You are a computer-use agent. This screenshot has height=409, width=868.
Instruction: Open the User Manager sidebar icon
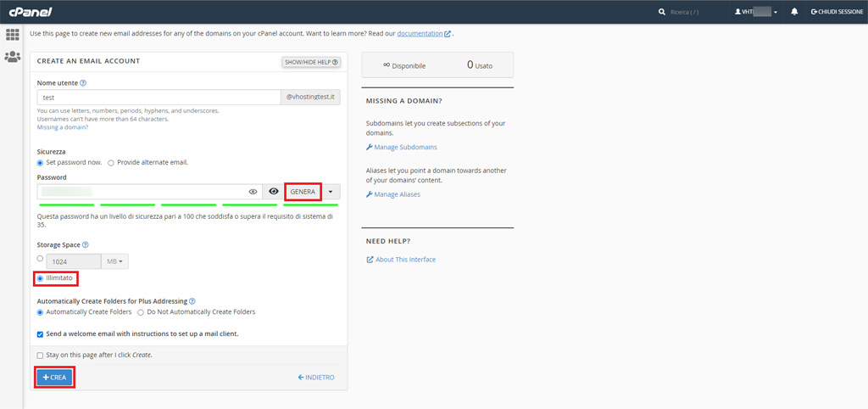pyautogui.click(x=13, y=57)
